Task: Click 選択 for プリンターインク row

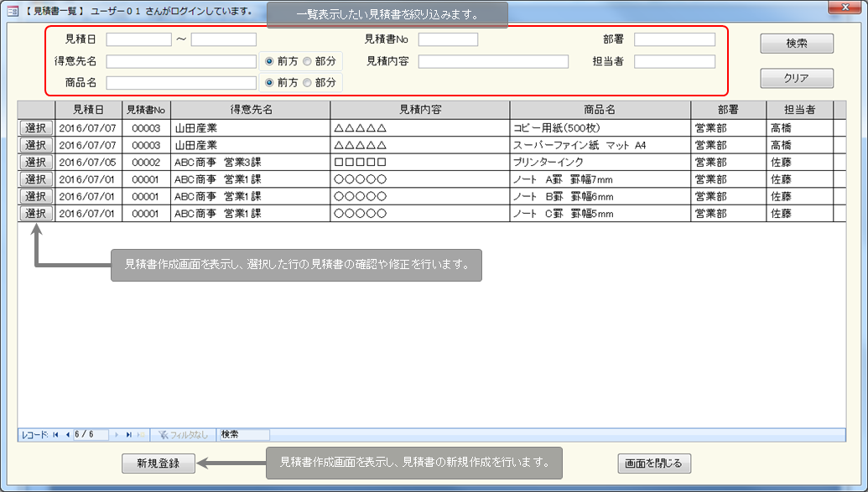Action: pos(36,162)
